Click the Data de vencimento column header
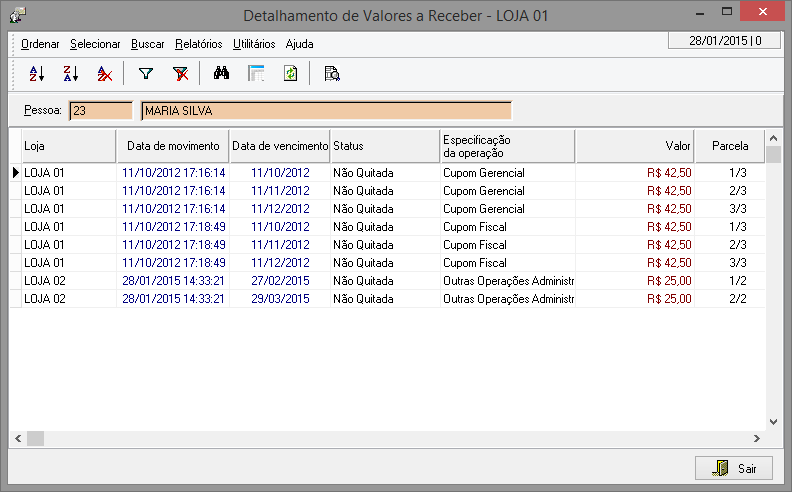Viewport: 792px width, 492px height. coord(280,146)
